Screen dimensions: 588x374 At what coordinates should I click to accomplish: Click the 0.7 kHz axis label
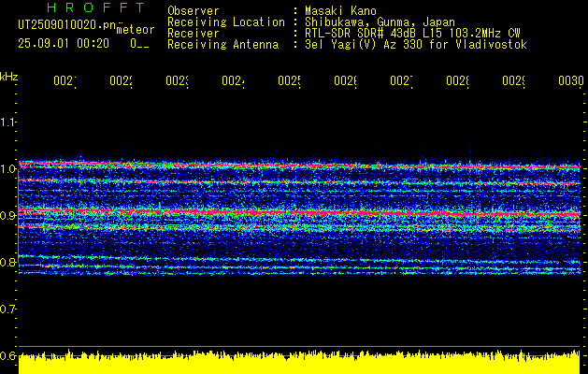pyautogui.click(x=7, y=309)
